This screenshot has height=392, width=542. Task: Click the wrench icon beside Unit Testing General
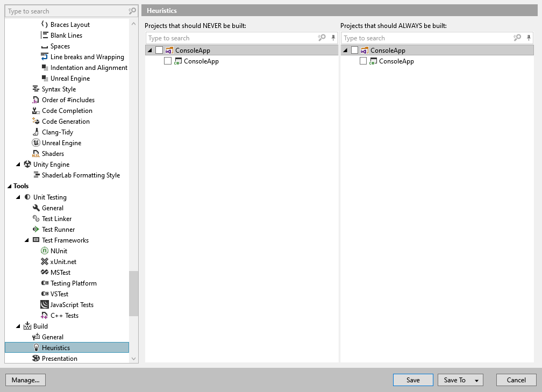coord(36,208)
